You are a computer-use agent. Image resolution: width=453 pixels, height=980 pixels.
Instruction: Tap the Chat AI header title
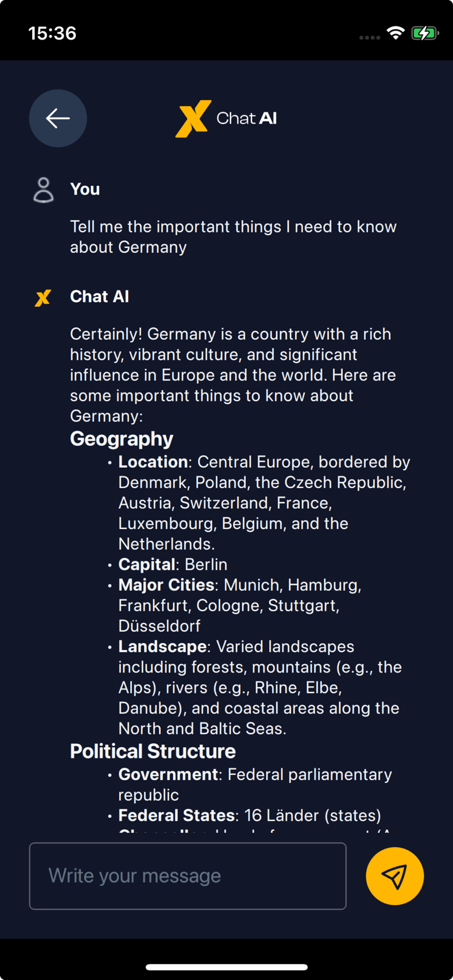[x=247, y=118]
